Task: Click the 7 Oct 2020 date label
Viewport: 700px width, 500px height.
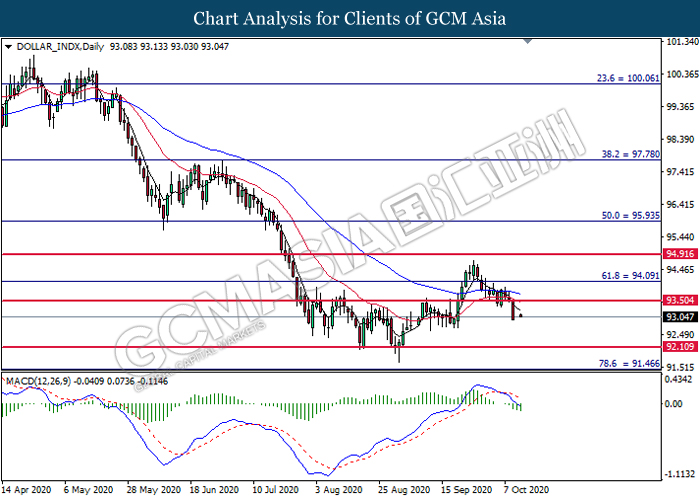Action: click(527, 490)
